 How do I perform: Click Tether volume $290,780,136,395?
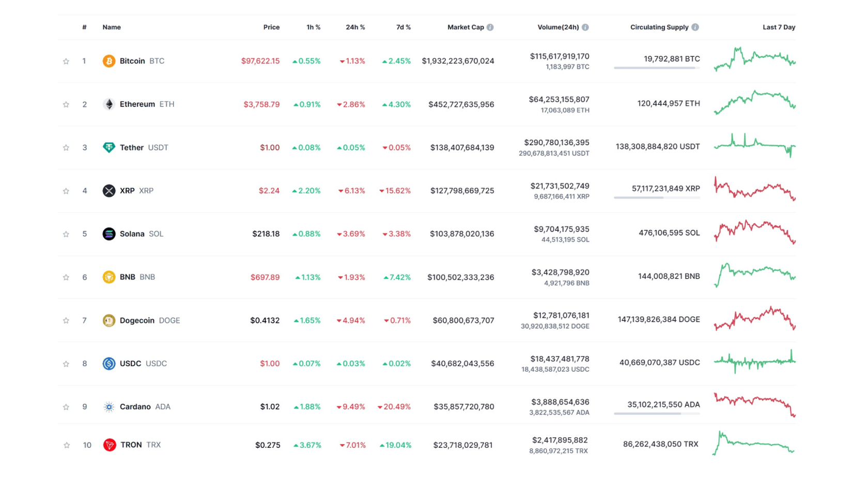[x=556, y=143]
